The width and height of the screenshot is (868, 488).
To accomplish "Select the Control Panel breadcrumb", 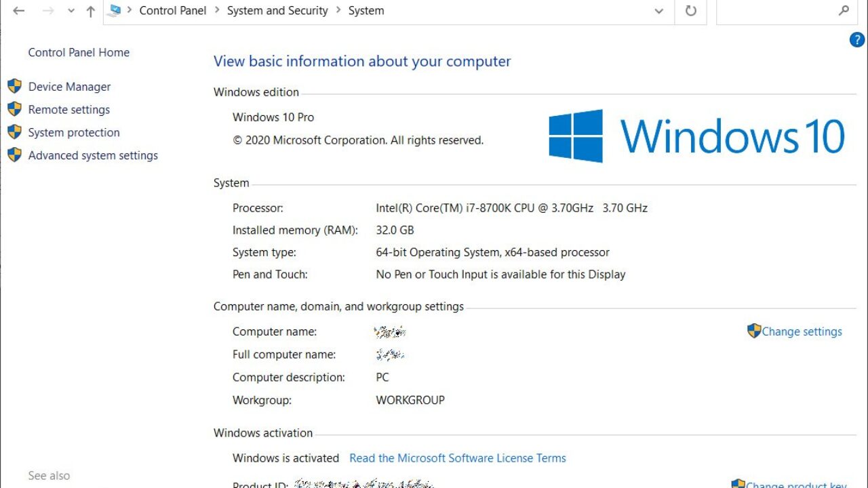I will click(172, 11).
